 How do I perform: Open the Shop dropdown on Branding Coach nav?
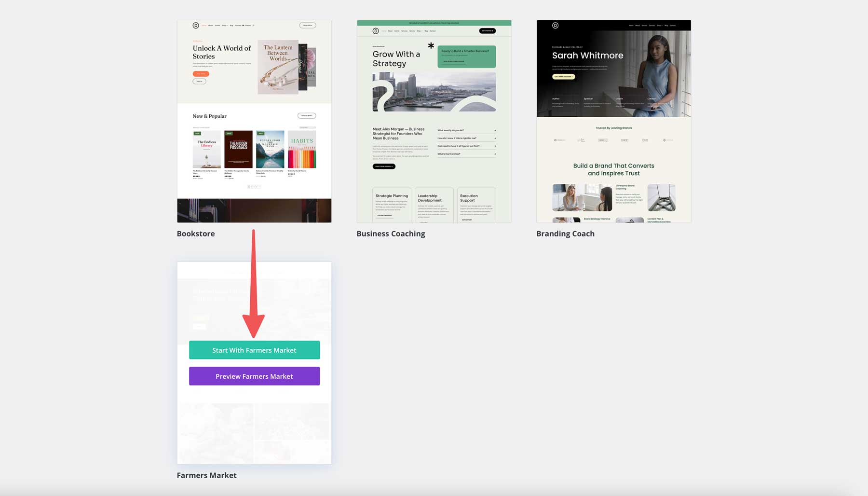point(659,26)
